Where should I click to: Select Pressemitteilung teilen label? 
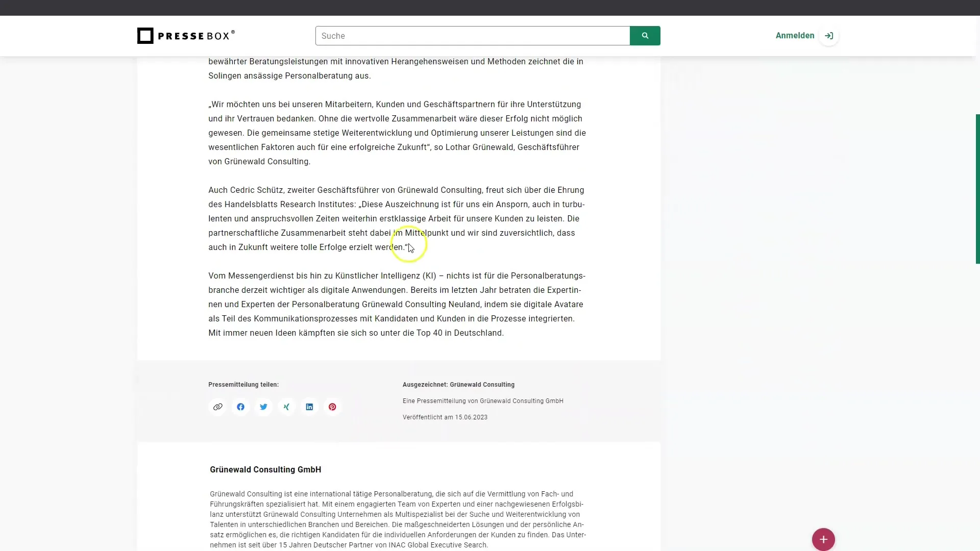[x=243, y=384]
